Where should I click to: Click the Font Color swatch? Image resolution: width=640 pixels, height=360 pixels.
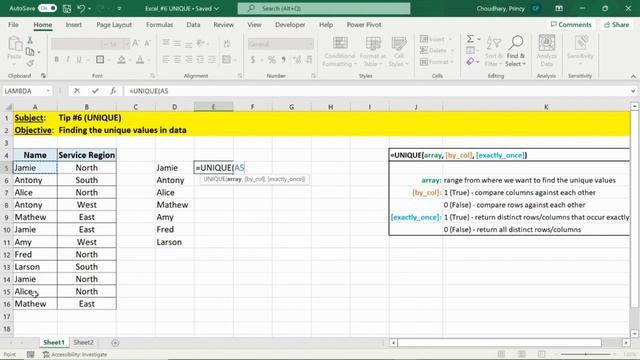point(140,60)
